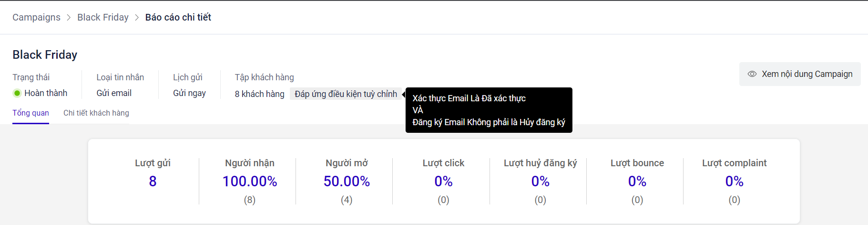
Task: Click the Lượt click 0% statistic
Action: [443, 182]
